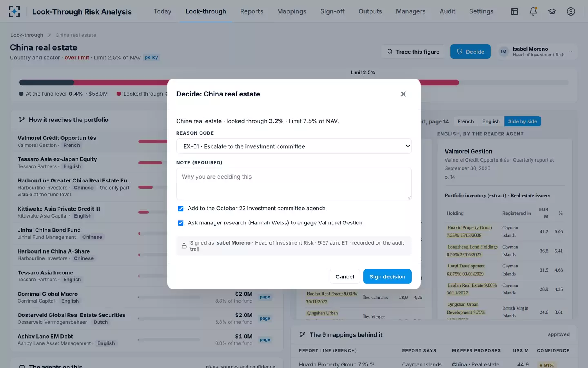
Task: Click the policy tag next to the limit
Action: pos(151,58)
